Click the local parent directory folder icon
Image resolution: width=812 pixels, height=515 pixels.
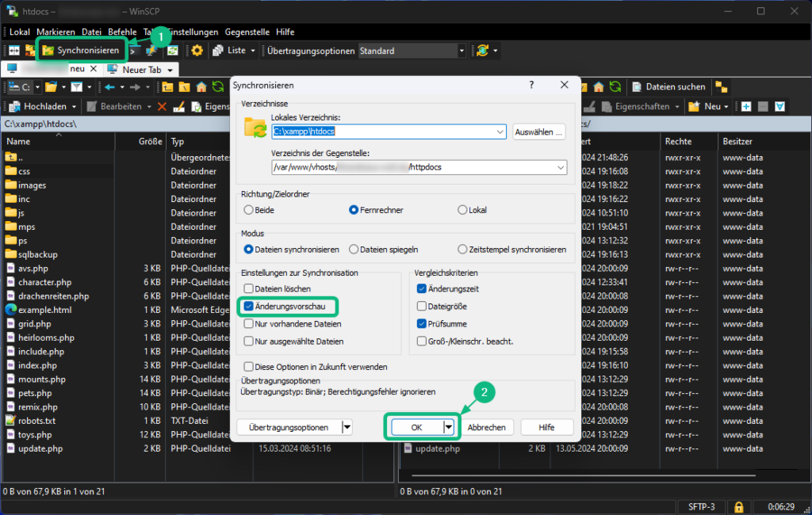[167, 87]
